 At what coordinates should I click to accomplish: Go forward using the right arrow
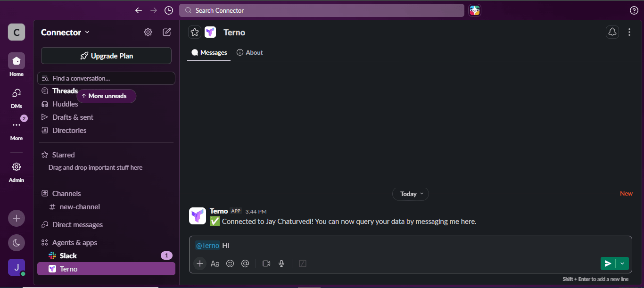(x=153, y=10)
